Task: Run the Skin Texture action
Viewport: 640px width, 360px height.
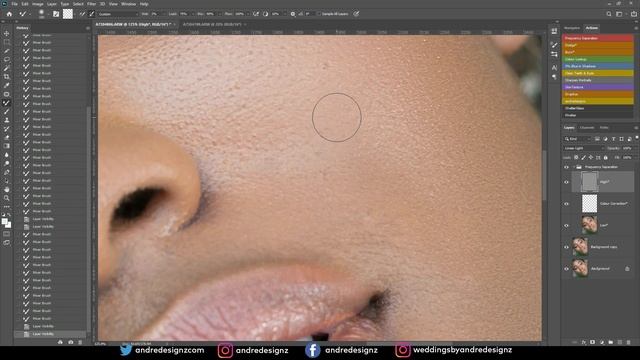Action: [x=598, y=87]
